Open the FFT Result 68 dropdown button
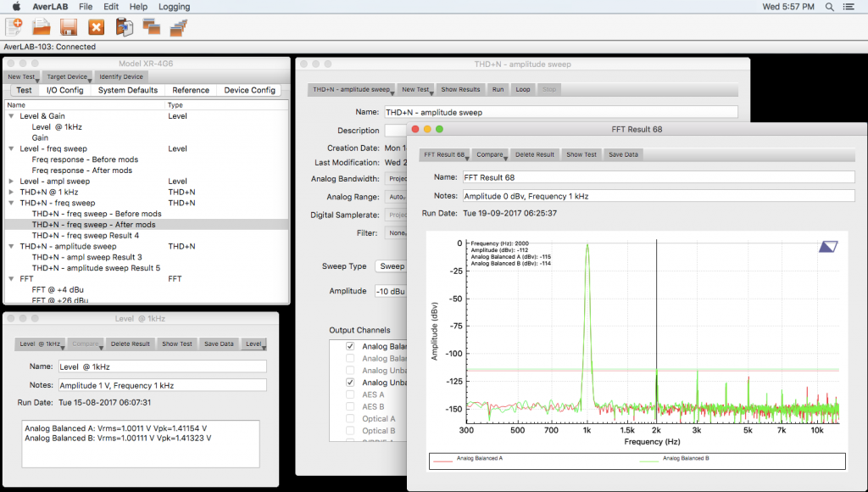The image size is (868, 492). coord(444,154)
